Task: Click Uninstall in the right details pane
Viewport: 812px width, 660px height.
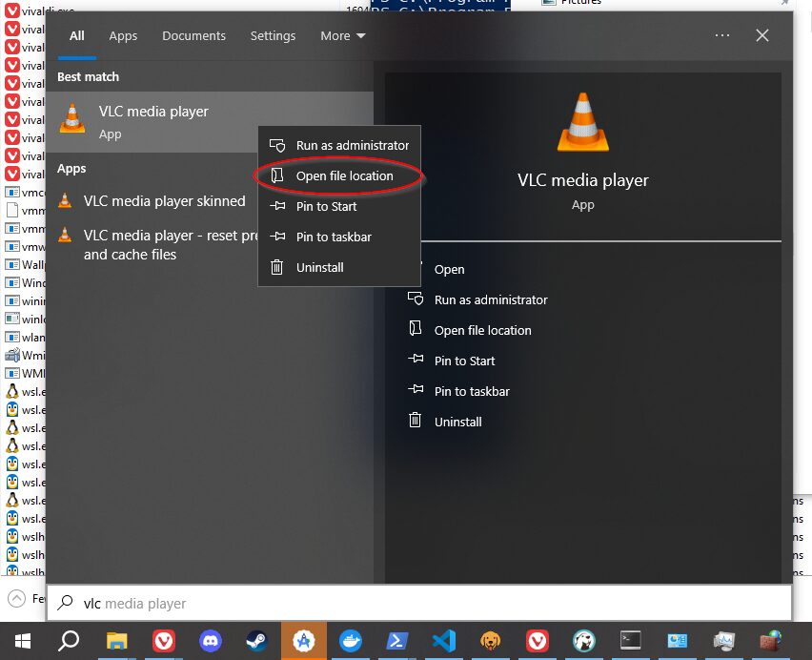Action: point(457,422)
